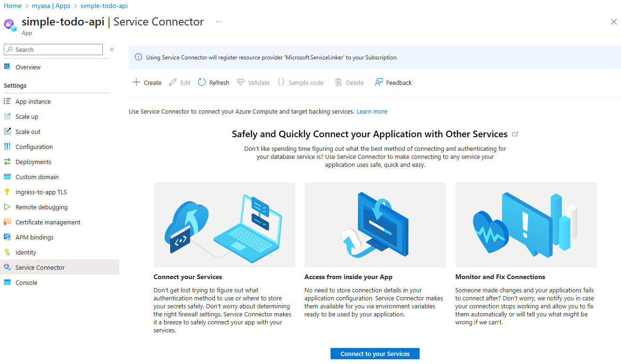Click the APM bindings icon
Image resolution: width=621 pixels, height=364 pixels.
click(x=7, y=237)
